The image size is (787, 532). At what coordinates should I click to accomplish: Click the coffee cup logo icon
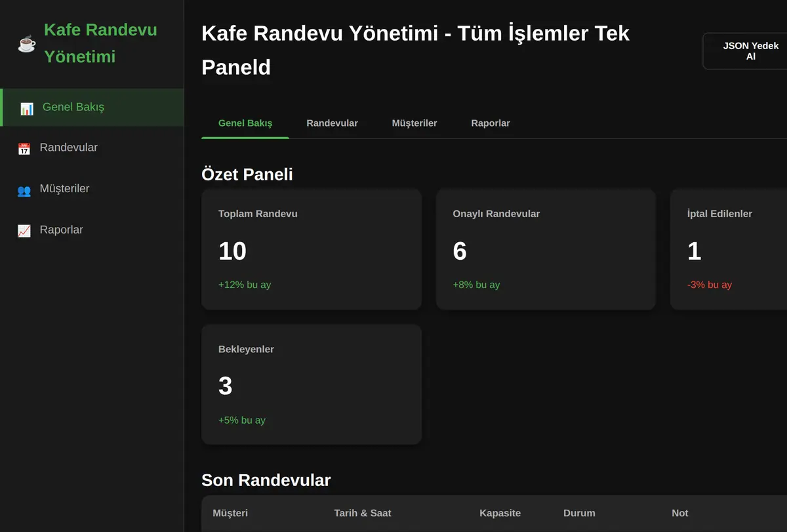tap(27, 44)
